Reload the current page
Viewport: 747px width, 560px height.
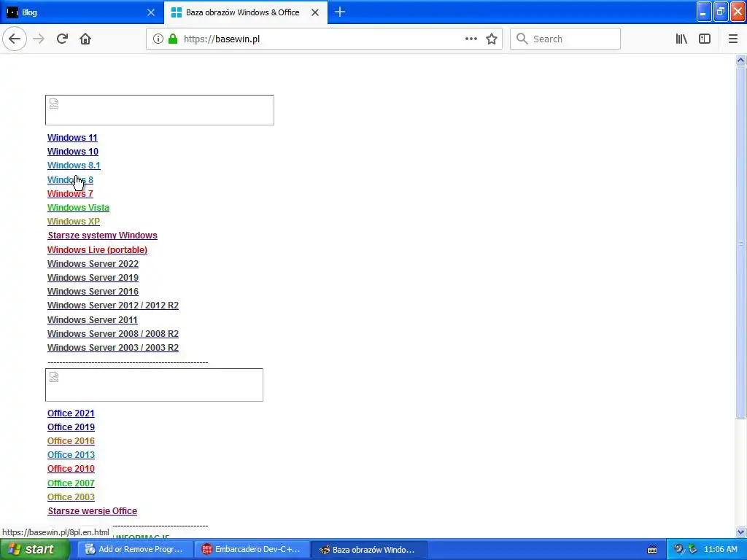[62, 39]
